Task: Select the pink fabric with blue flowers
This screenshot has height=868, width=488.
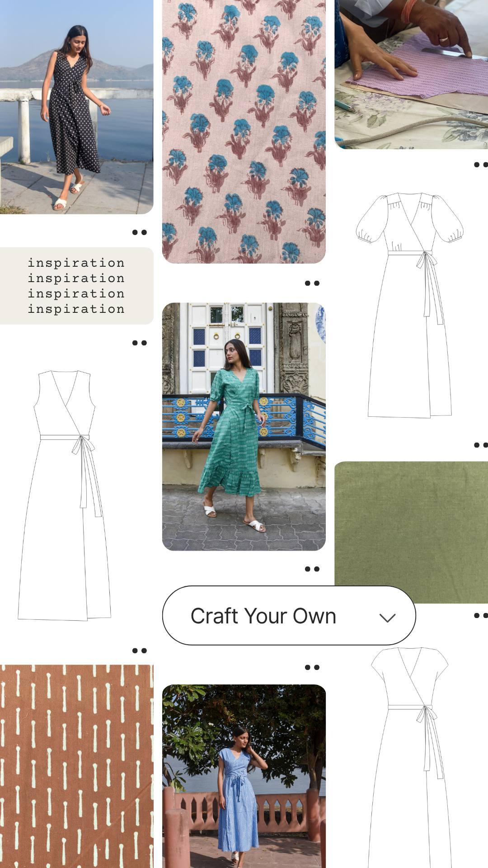Action: 244,131
